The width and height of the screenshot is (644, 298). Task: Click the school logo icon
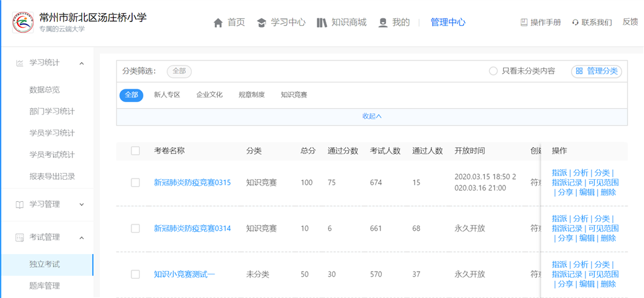click(x=23, y=23)
